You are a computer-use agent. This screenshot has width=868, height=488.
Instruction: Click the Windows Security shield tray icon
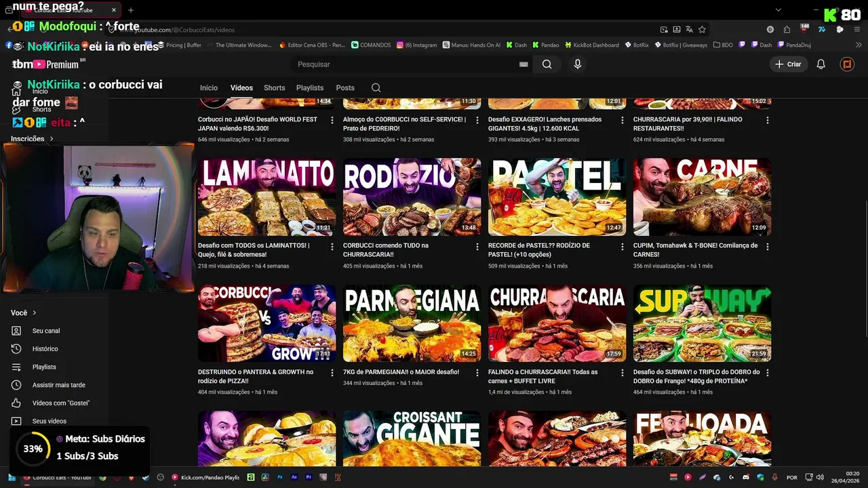[761, 477]
